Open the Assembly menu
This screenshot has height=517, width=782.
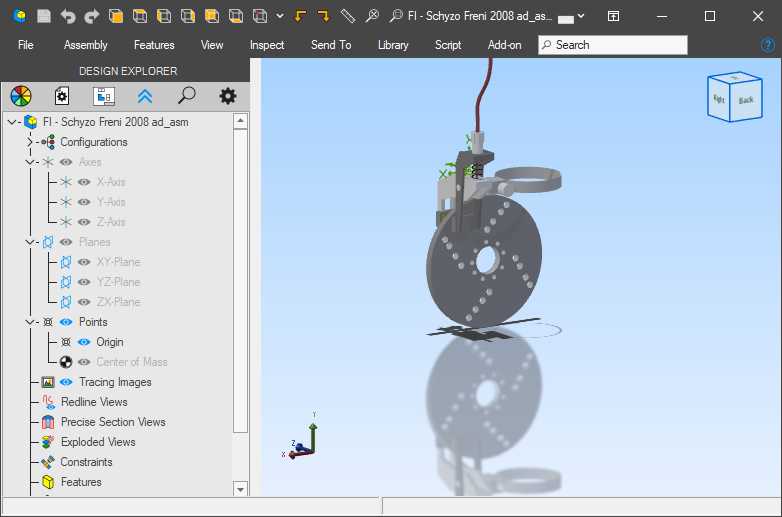point(85,45)
